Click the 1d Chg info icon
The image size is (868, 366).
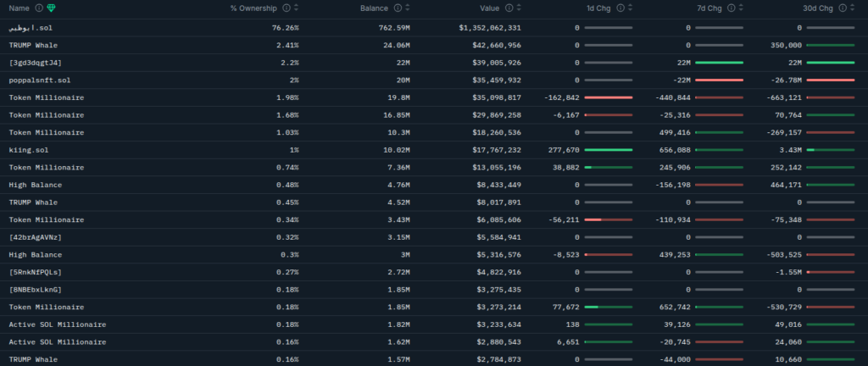click(x=620, y=8)
